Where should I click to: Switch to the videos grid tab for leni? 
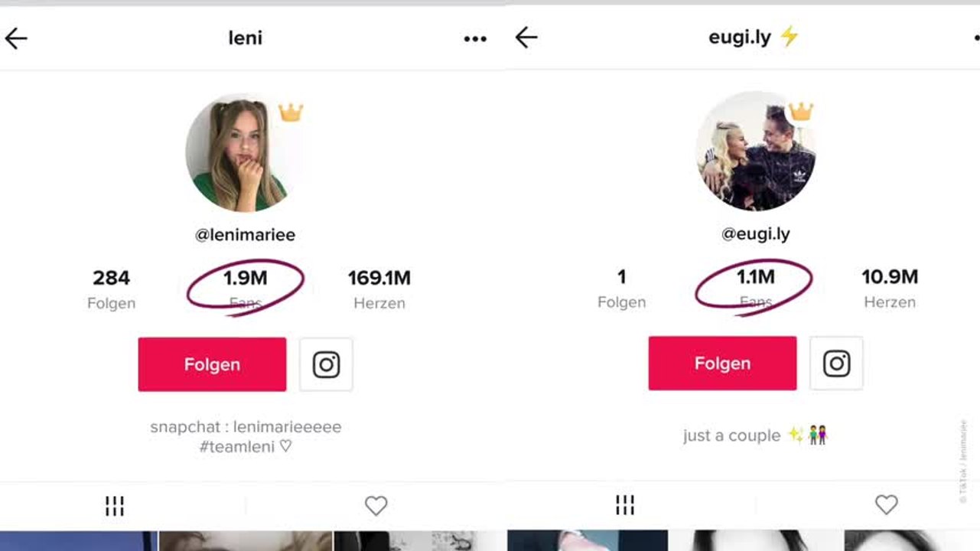[x=115, y=506]
